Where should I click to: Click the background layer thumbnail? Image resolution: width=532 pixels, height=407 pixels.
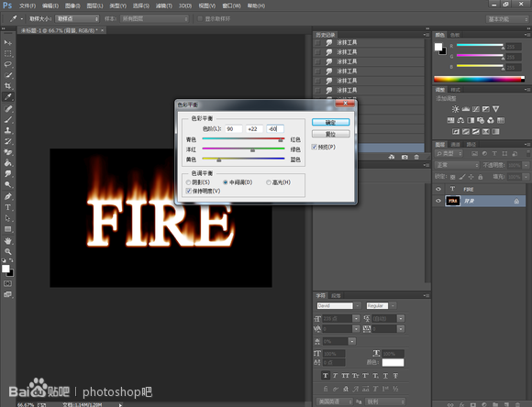[x=452, y=201]
